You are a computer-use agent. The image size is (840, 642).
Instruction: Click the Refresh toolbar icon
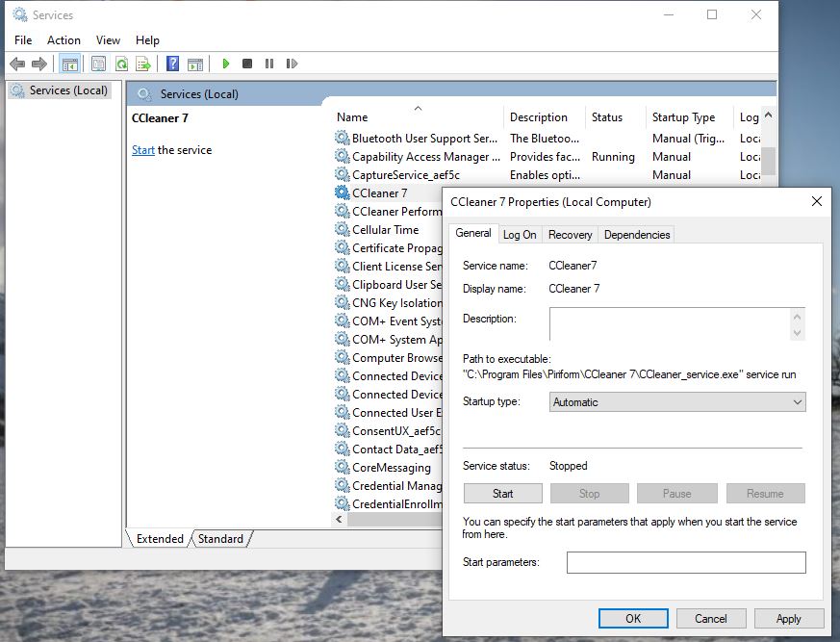[121, 64]
